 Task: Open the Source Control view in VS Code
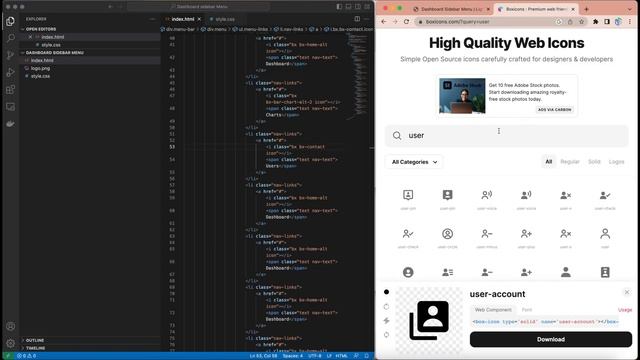11,55
